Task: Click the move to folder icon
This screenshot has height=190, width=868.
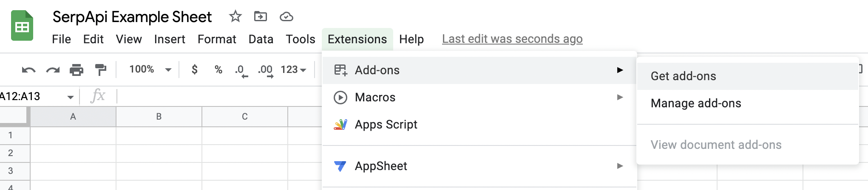Action: (x=260, y=17)
